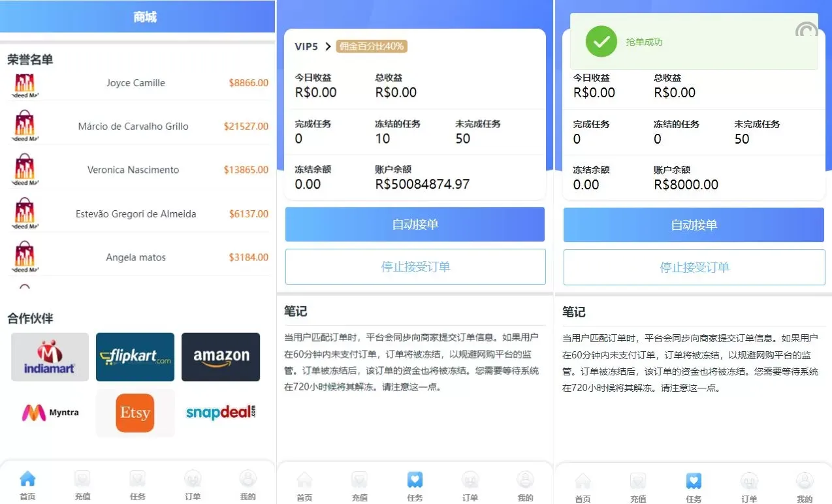Select the highlighted 任务 icon in the right screen
Image resolution: width=832 pixels, height=504 pixels.
(694, 482)
